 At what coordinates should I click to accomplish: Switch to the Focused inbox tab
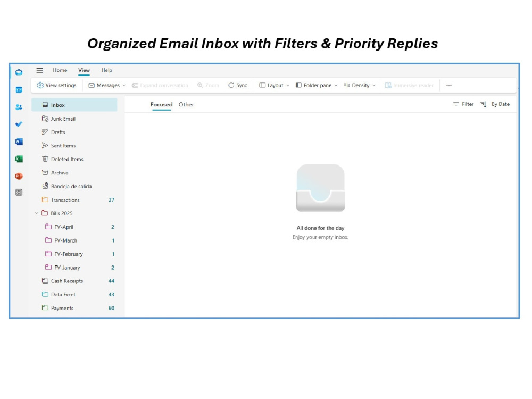tap(162, 104)
